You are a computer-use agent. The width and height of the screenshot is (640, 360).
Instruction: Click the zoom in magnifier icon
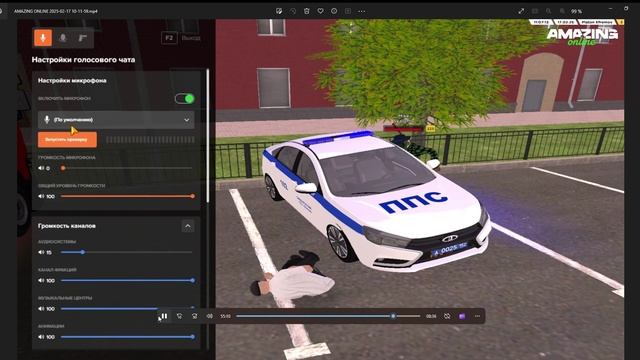562,11
